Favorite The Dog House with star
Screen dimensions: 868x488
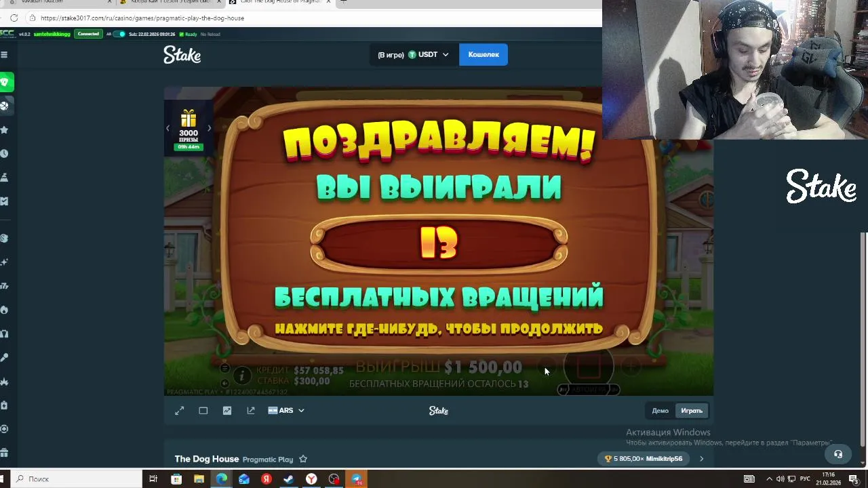[x=303, y=459]
